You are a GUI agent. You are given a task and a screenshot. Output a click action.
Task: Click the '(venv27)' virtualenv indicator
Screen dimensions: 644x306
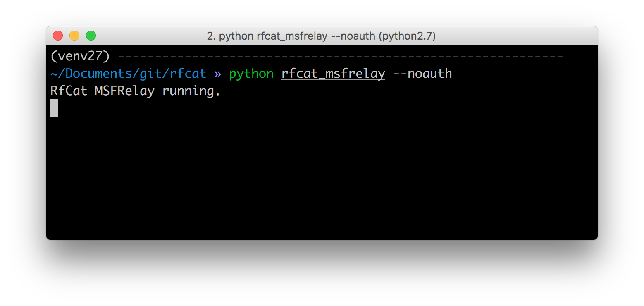80,56
